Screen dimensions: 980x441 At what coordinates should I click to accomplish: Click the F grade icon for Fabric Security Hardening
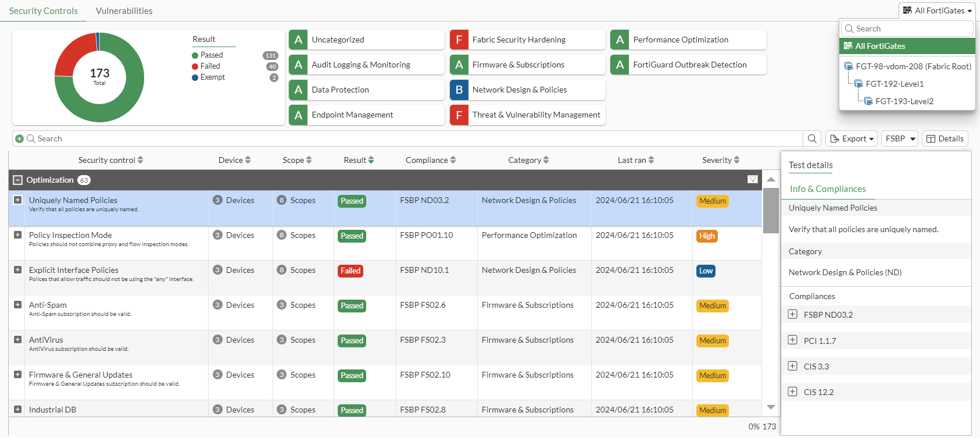[x=459, y=40]
